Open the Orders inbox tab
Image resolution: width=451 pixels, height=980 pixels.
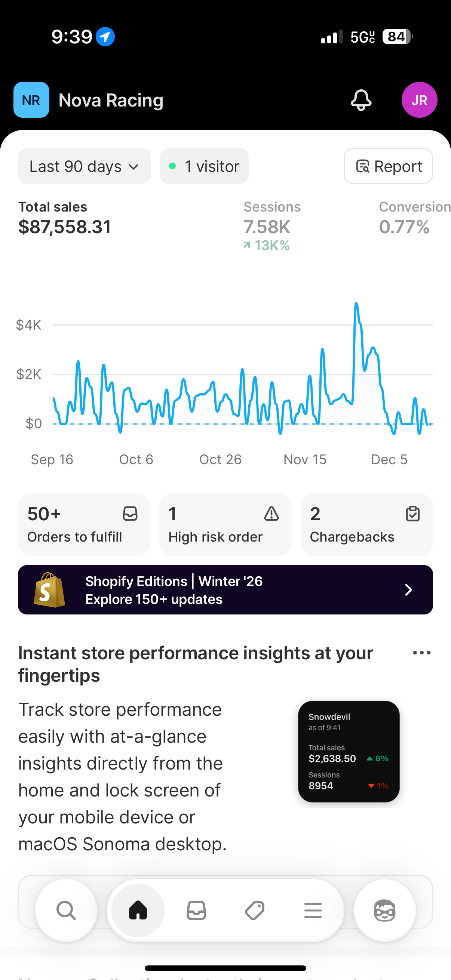tap(196, 910)
